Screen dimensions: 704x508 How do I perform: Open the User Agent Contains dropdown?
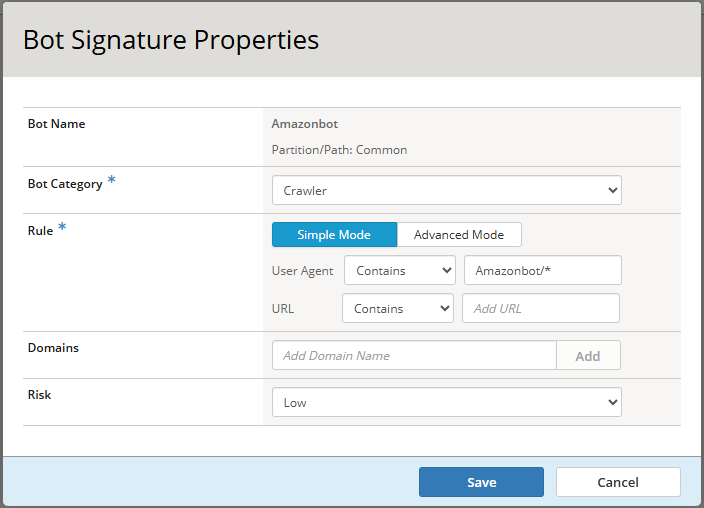pyautogui.click(x=400, y=270)
